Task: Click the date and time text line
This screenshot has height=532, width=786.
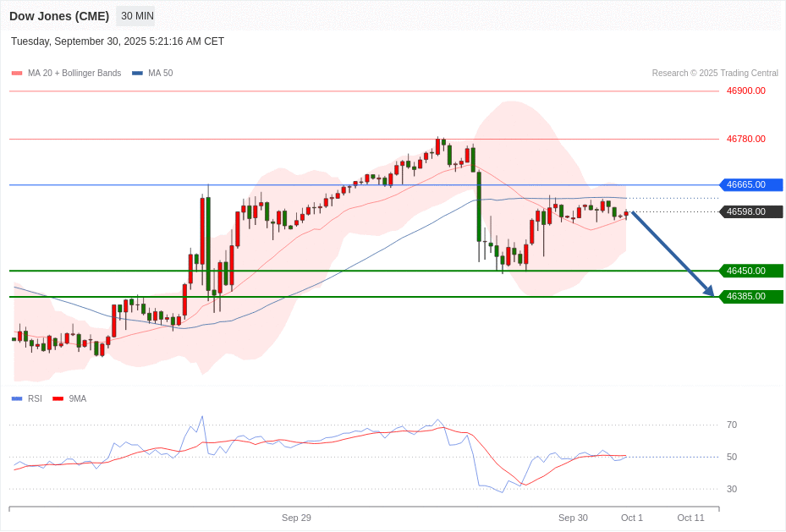Action: pos(118,41)
